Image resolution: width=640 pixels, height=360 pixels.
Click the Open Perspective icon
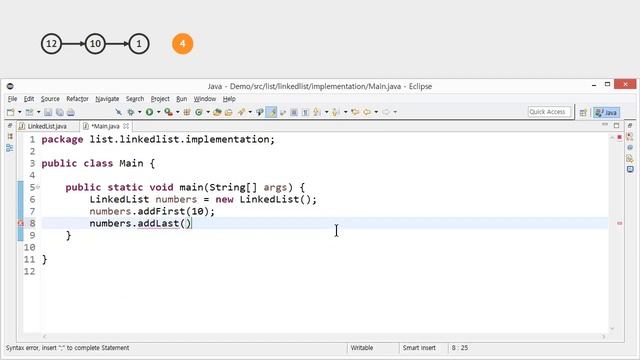click(583, 112)
